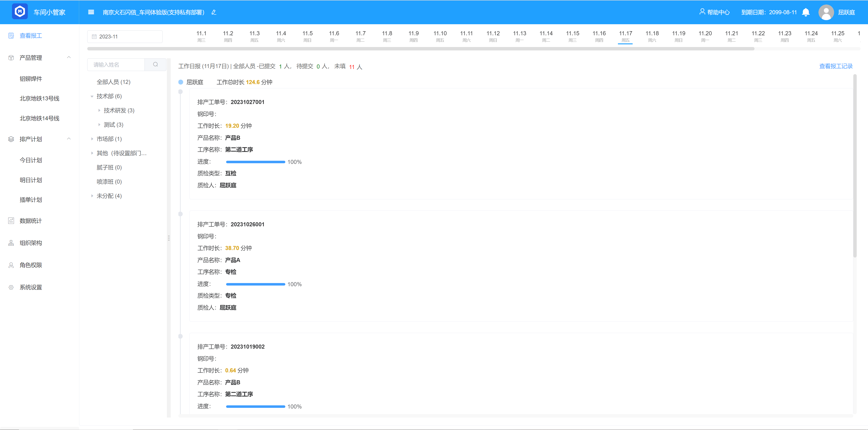Click the search magnifier icon in name field
The height and width of the screenshot is (430, 868).
click(155, 65)
